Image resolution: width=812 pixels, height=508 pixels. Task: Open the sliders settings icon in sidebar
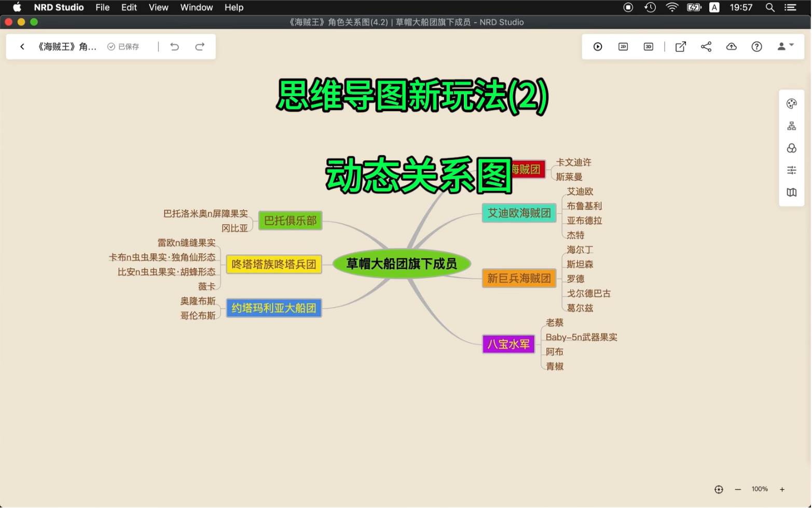(792, 170)
